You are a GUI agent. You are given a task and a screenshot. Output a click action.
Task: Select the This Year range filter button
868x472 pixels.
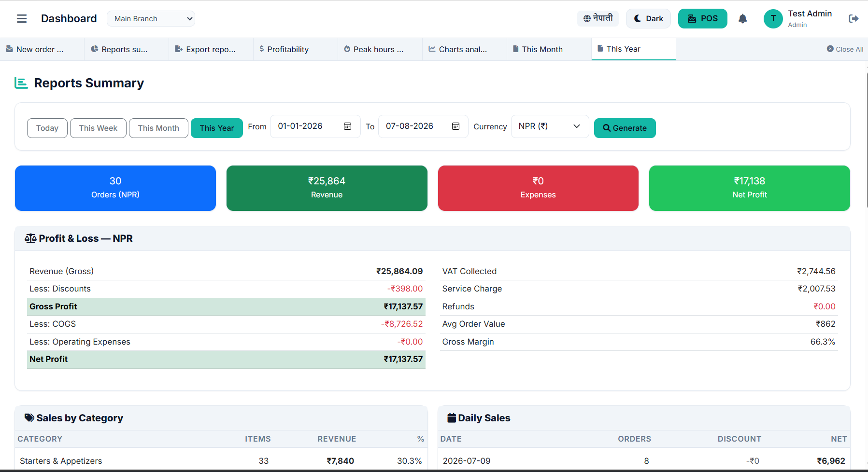coord(217,128)
